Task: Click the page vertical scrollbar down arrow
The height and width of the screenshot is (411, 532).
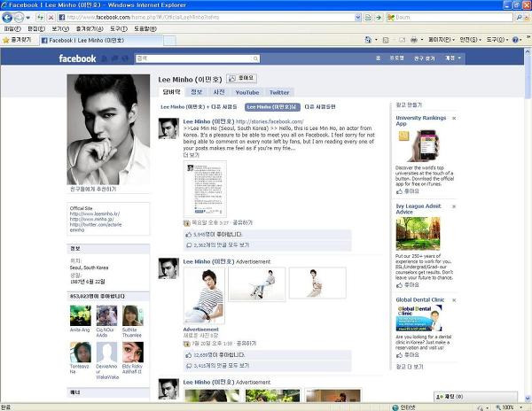Action: coord(528,399)
